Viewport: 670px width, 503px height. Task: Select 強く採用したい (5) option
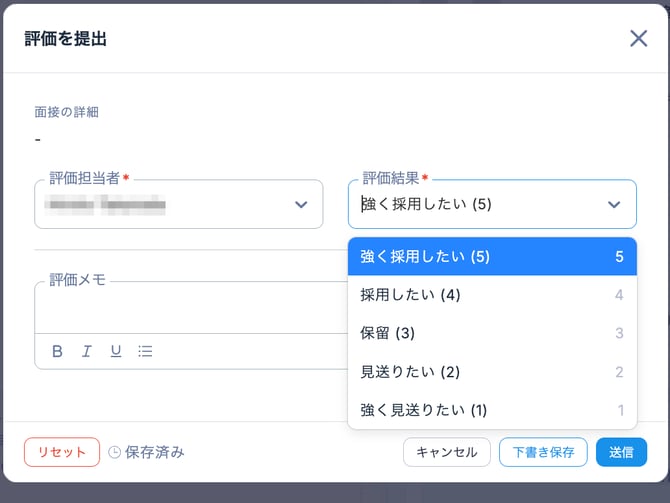point(492,257)
